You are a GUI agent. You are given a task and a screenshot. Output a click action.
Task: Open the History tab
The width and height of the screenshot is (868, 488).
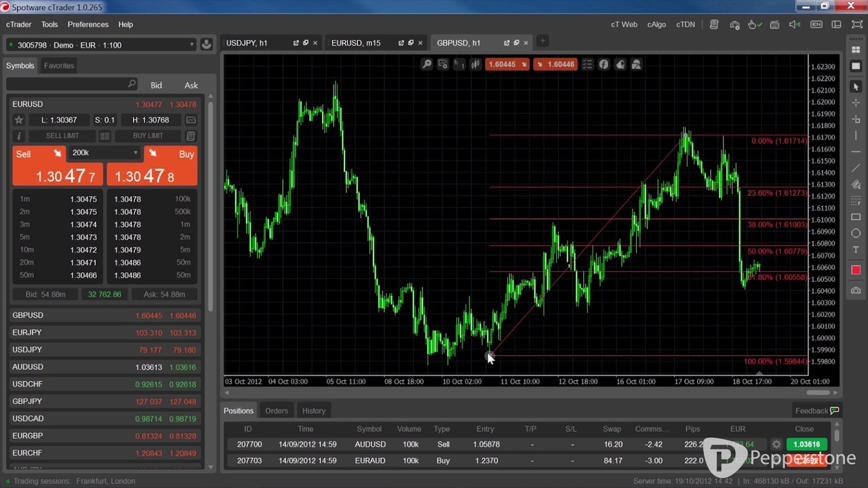314,411
